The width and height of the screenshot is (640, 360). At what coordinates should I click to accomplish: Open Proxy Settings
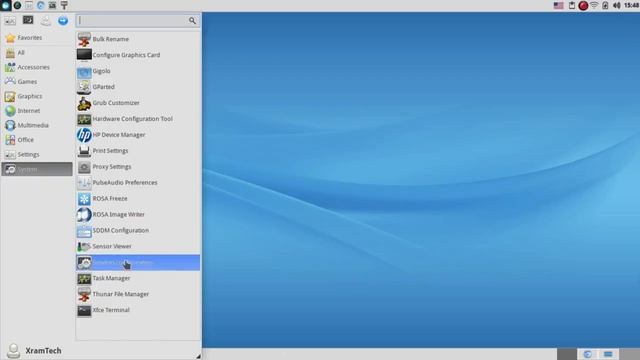click(138, 167)
